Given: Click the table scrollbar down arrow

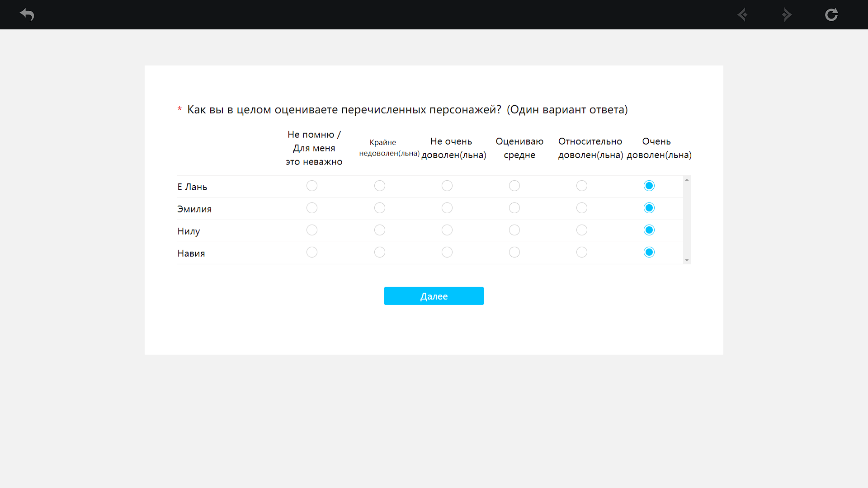Looking at the screenshot, I should point(687,260).
